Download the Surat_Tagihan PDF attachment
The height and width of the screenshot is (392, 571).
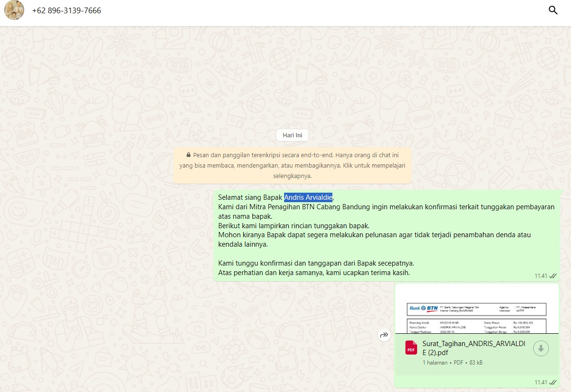pyautogui.click(x=541, y=348)
